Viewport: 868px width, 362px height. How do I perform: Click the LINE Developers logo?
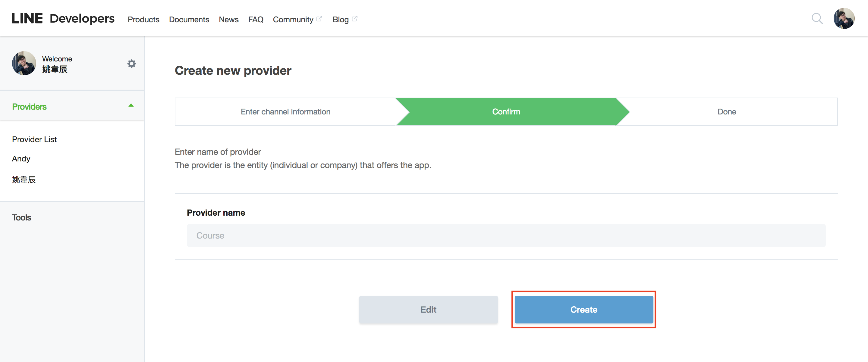click(x=63, y=18)
